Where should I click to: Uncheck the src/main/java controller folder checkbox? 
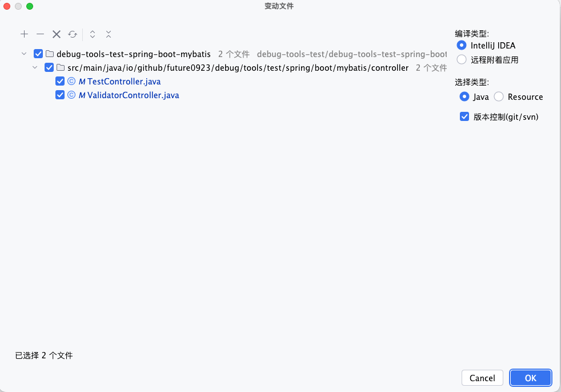[x=49, y=67]
